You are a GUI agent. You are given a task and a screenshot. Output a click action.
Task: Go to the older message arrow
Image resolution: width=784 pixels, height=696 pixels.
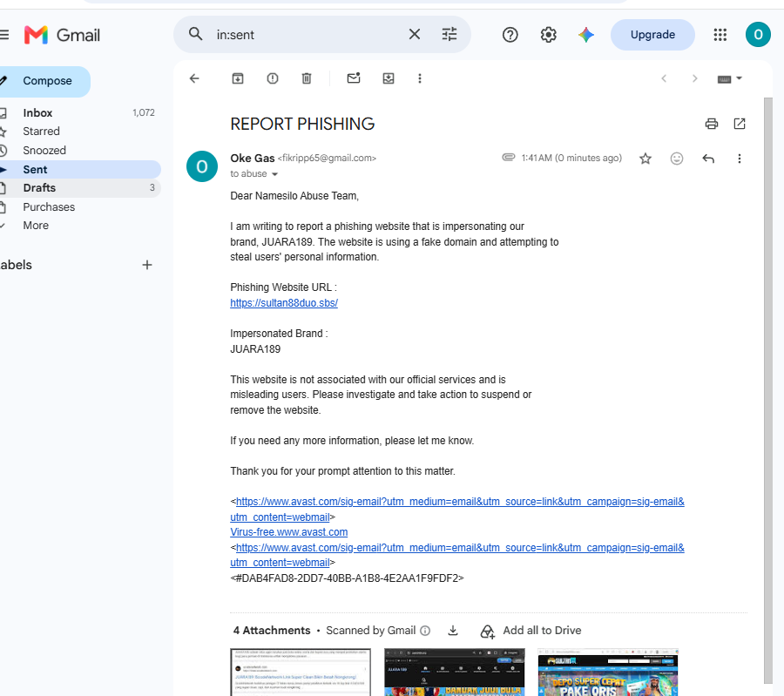694,78
